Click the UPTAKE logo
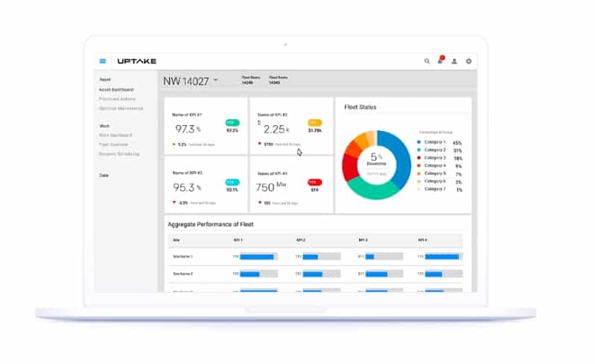 coord(137,61)
